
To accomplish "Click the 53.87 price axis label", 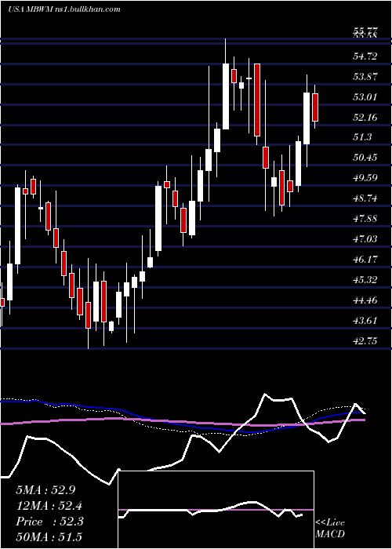I will point(365,77).
